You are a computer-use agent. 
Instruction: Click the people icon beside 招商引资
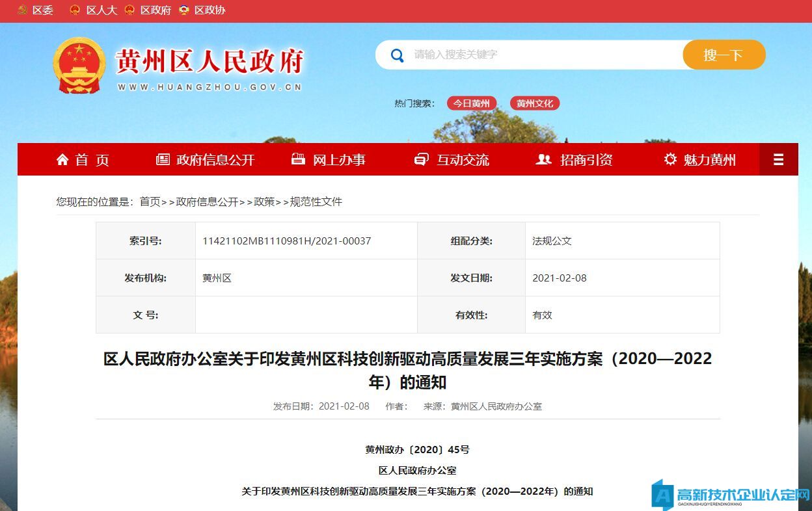(543, 159)
